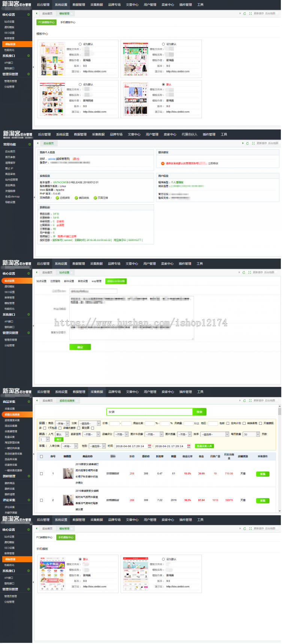Tick the 店铺优惠券 checkbox
The image size is (282, 644).
pos(79,428)
